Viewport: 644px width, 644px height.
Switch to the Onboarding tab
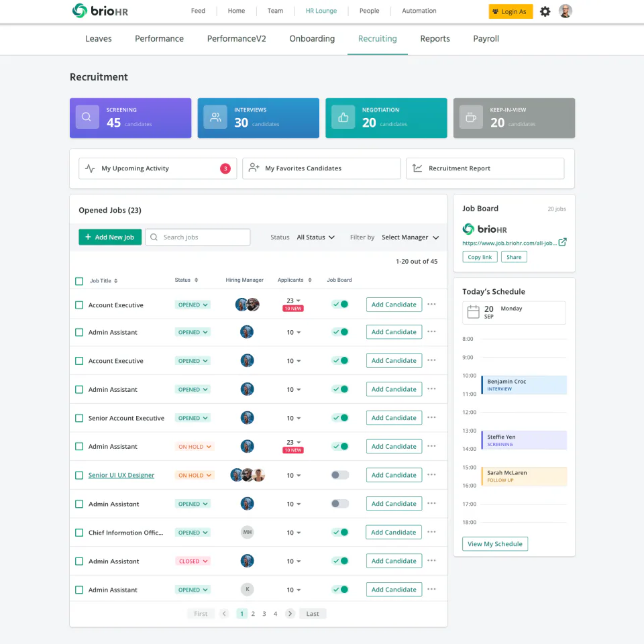(312, 39)
